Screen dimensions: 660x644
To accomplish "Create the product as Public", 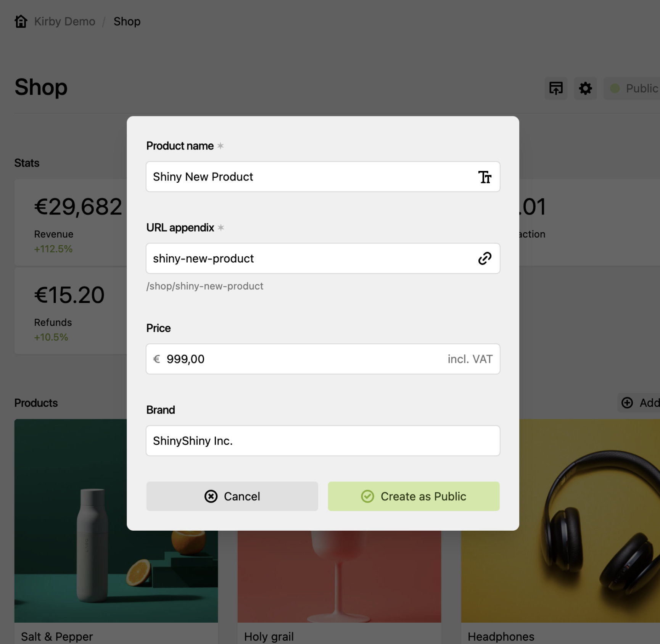I will 414,496.
